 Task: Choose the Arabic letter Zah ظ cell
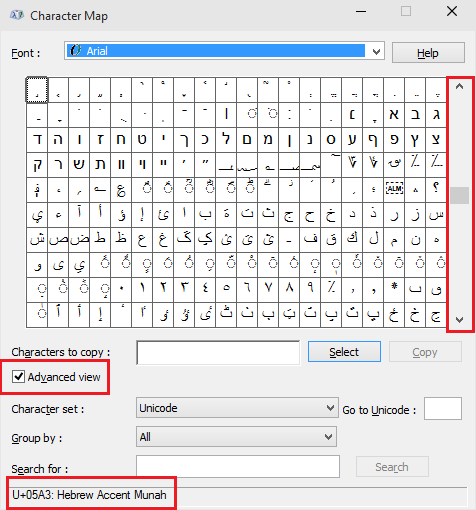pyautogui.click(x=121, y=240)
